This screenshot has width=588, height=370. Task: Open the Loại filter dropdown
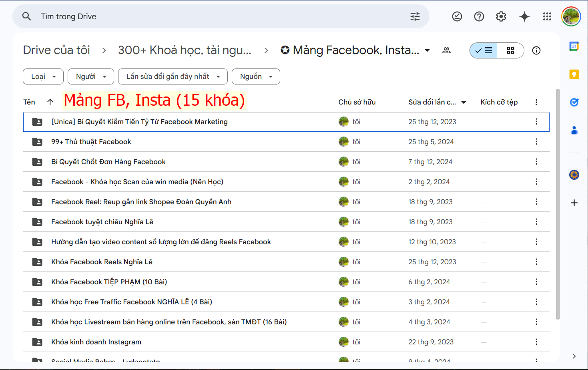click(43, 76)
